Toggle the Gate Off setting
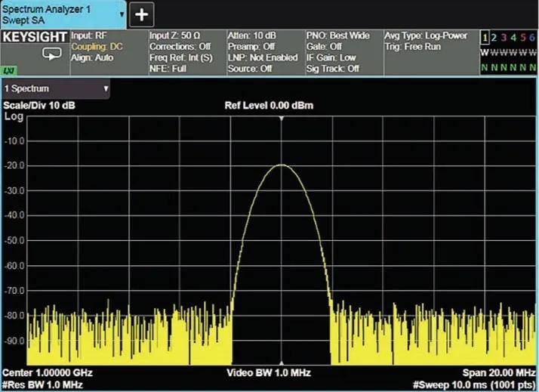The image size is (539, 392). coord(325,47)
